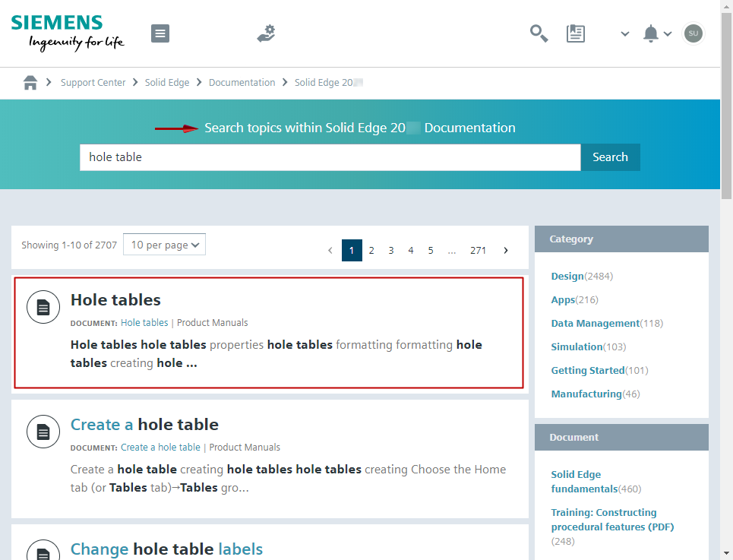This screenshot has height=560, width=733.
Task: Focus the search box containing hole table
Action: 330,157
